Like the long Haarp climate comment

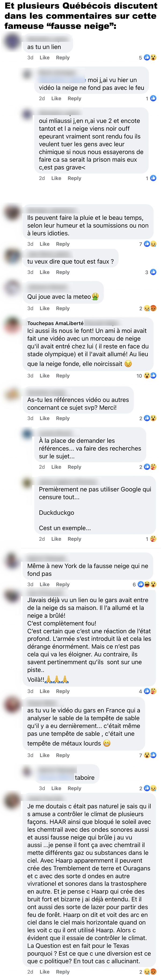point(45,972)
